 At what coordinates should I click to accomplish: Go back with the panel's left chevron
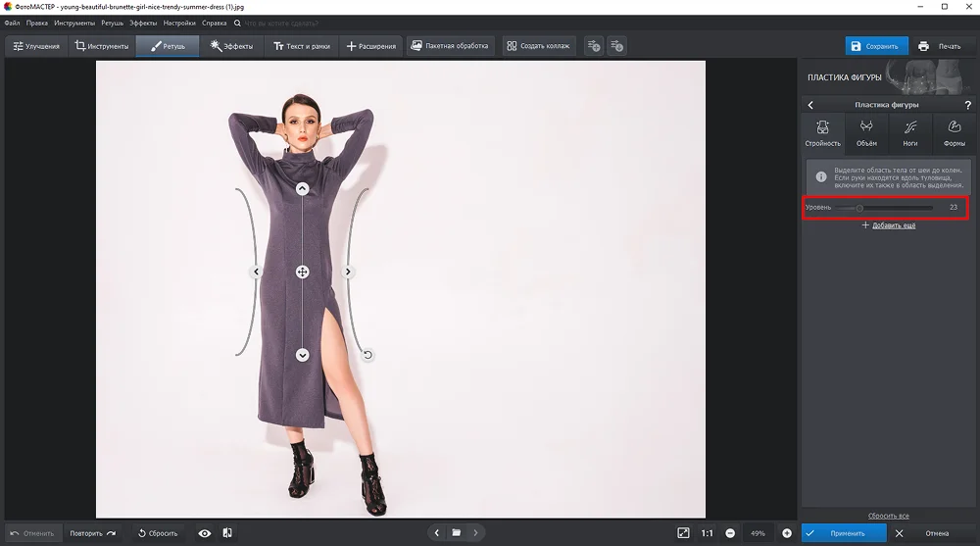click(810, 105)
